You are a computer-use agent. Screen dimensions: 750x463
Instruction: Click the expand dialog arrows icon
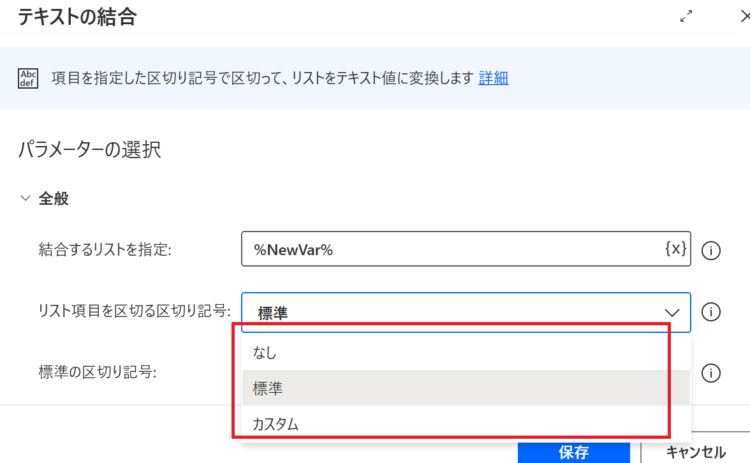tap(686, 17)
